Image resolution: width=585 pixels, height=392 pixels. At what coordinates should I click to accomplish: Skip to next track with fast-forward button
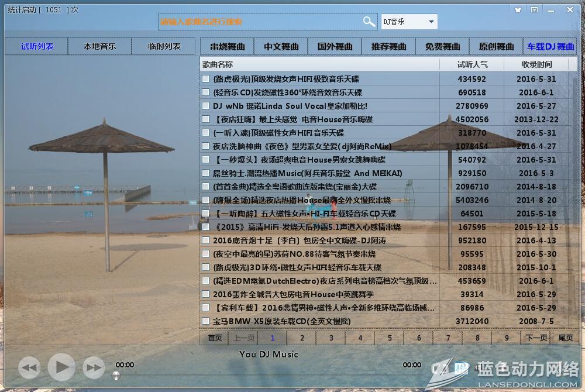[x=94, y=367]
